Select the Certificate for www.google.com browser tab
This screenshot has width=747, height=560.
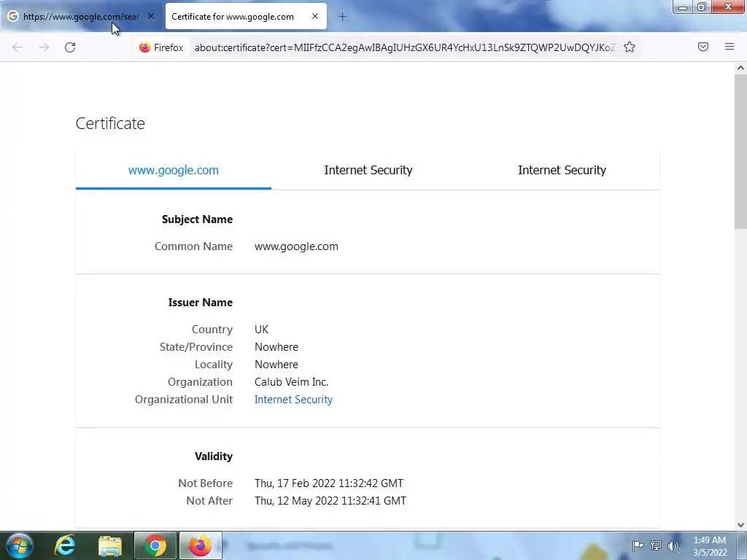tap(246, 16)
